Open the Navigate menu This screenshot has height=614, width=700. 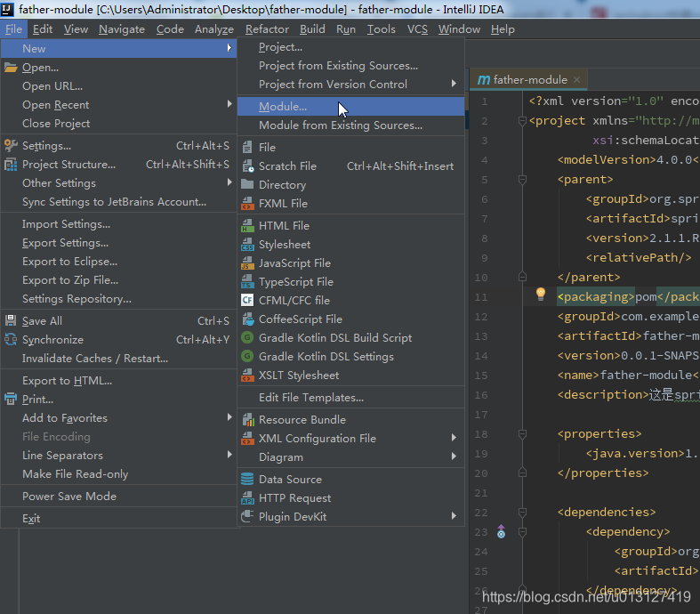tap(122, 29)
